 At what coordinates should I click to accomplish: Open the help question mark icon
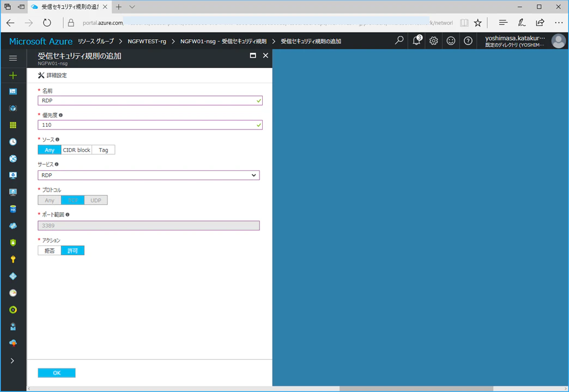[x=468, y=41]
